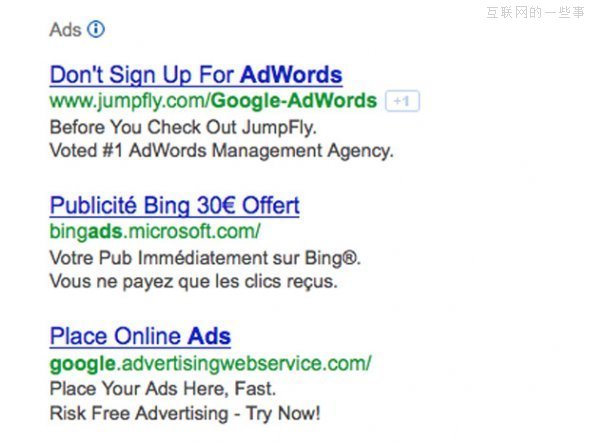
Task: Open the "Don't Sign Up For AdWords" ad link
Action: coord(196,75)
